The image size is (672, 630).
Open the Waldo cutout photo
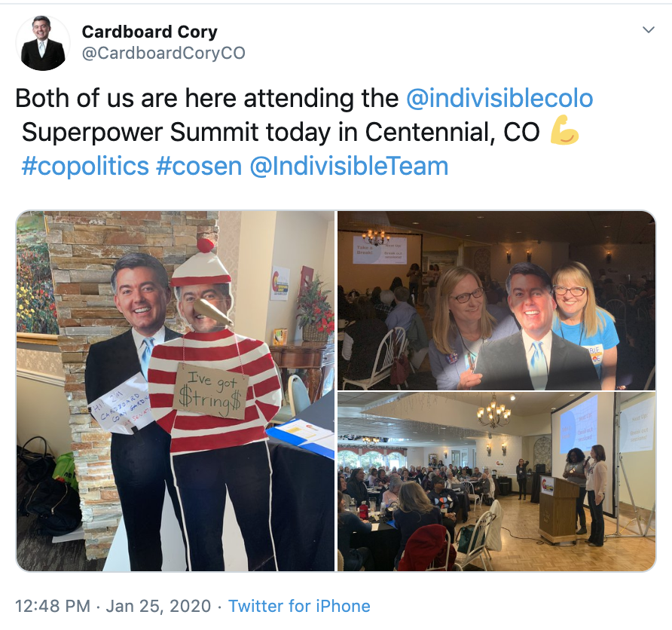coord(176,391)
